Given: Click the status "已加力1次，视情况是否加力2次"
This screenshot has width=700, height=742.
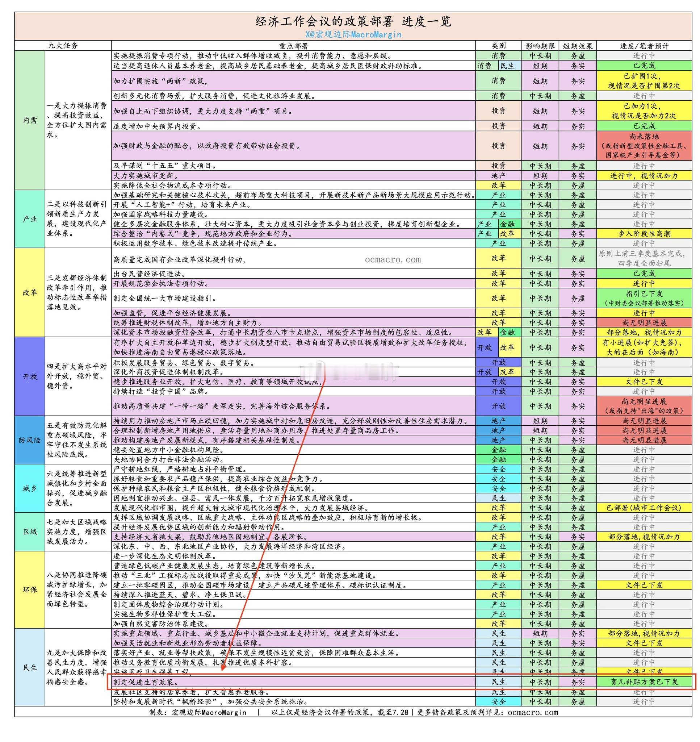Looking at the screenshot, I should pos(644,111).
